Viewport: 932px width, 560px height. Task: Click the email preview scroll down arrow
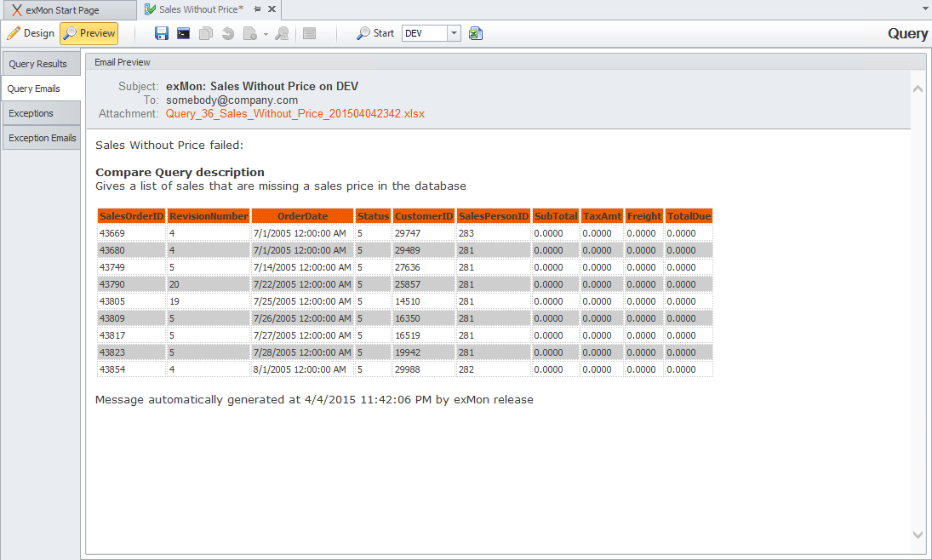click(x=918, y=534)
